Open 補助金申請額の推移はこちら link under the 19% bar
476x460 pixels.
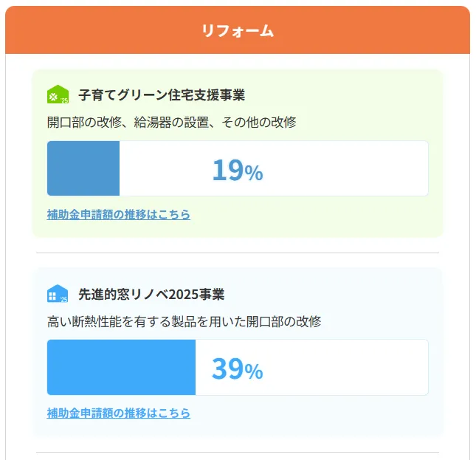[x=119, y=214]
